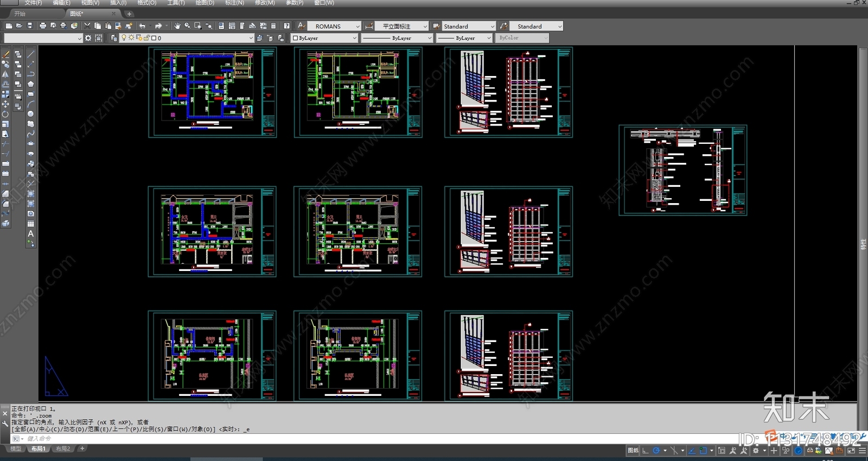Add a new layout with plus button
This screenshot has height=461, width=868.
point(82,449)
